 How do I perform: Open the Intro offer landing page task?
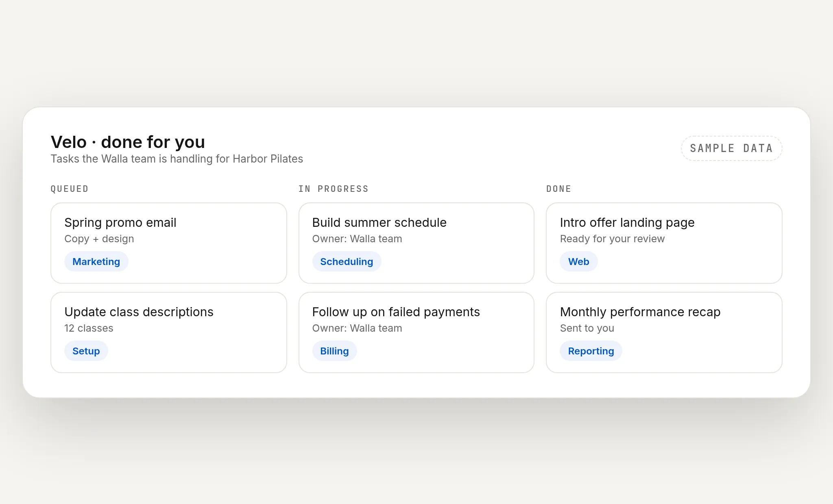[664, 243]
